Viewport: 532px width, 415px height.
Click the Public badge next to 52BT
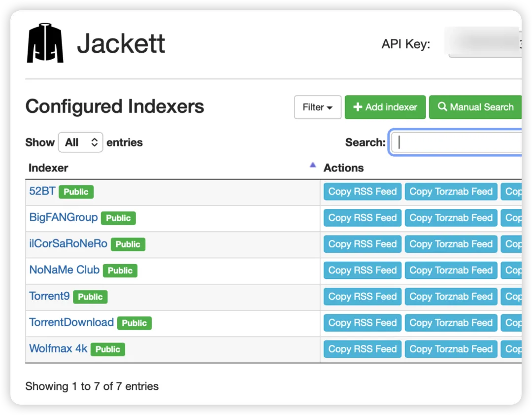(x=76, y=192)
